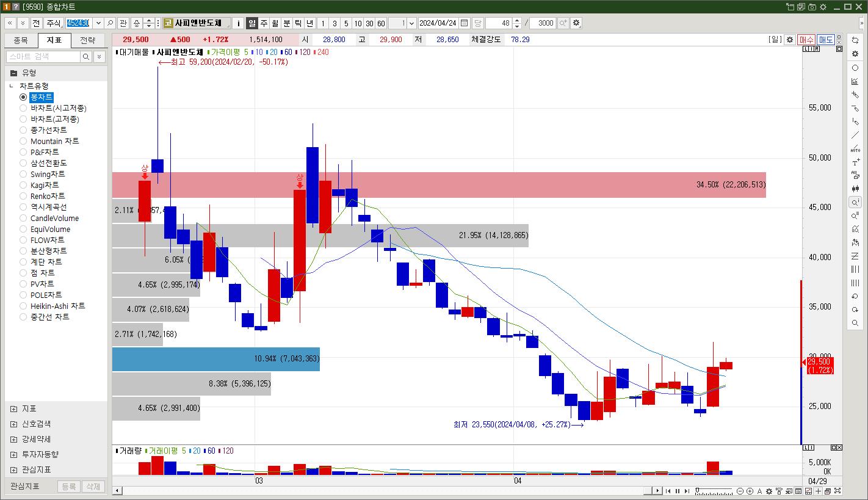
Task: Click the zoom in plus icon at bottom
Action: (x=750, y=491)
